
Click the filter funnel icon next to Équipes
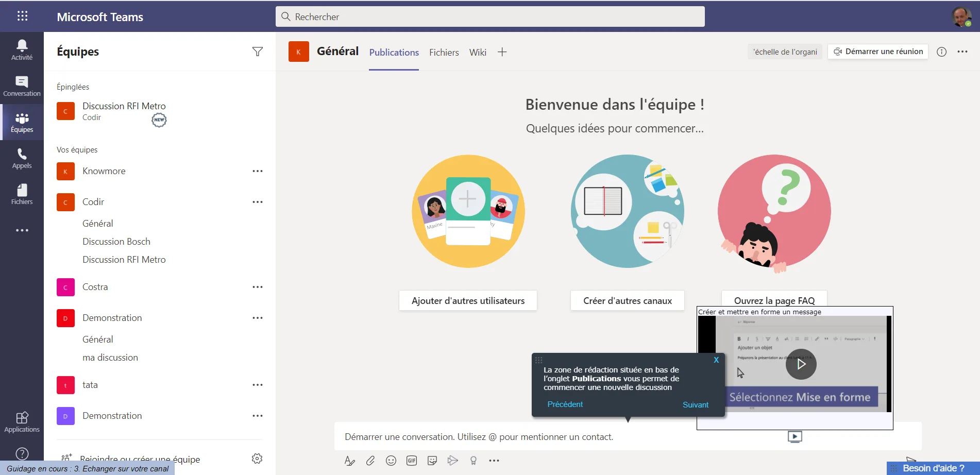click(258, 52)
